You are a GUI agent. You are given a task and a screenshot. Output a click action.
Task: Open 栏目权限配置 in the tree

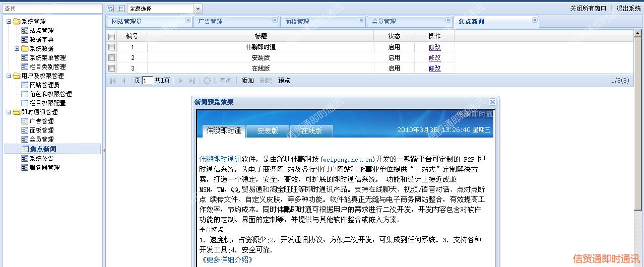click(47, 103)
